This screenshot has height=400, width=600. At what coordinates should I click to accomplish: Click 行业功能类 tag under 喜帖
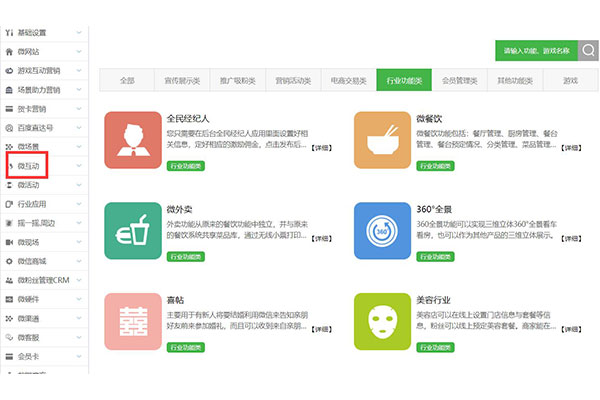[186, 347]
